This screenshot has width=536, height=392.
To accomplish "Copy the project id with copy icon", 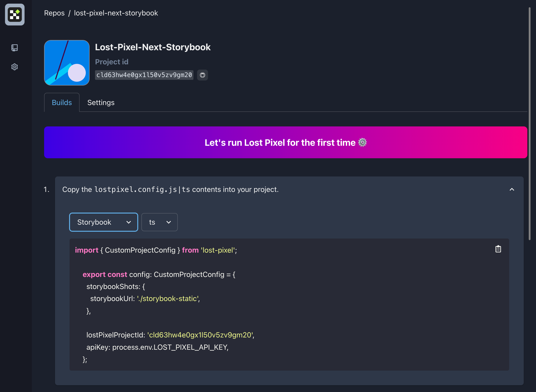I will [x=202, y=75].
